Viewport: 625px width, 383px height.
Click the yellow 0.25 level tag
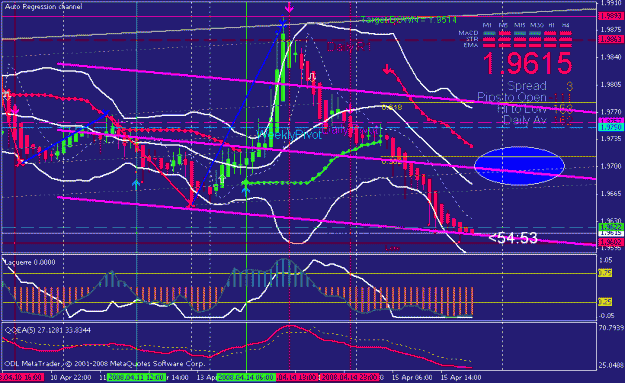(x=605, y=302)
